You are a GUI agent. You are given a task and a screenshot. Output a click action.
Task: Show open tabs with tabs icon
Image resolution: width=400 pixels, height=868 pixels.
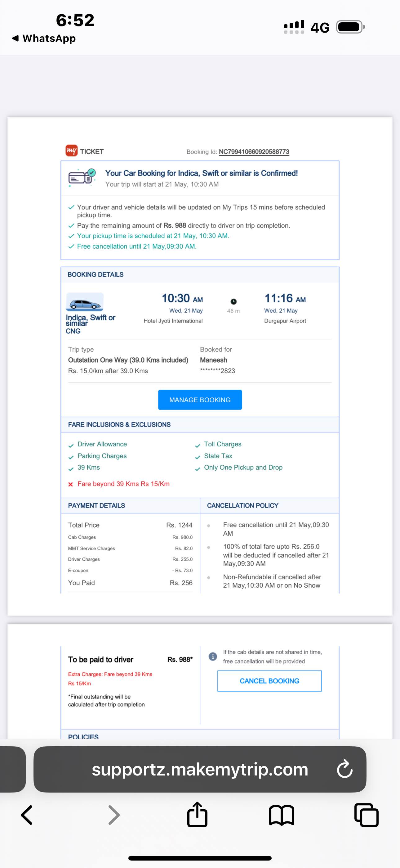[366, 815]
